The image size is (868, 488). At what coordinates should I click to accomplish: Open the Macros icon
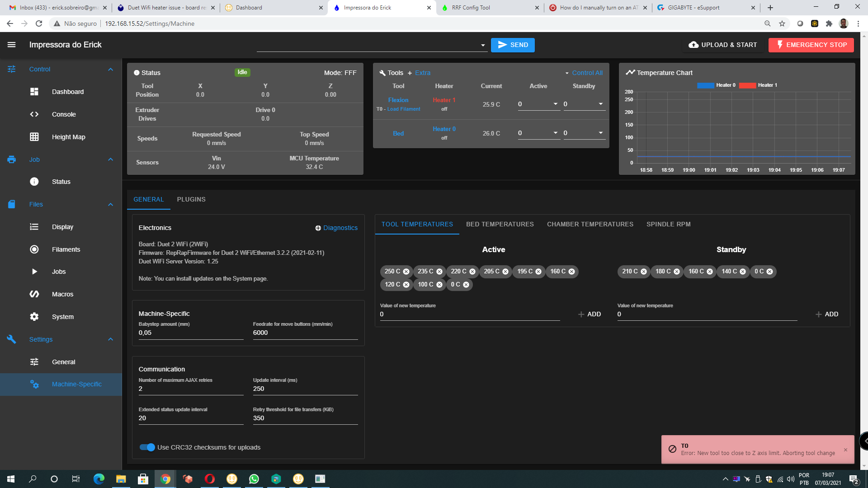tap(34, 294)
